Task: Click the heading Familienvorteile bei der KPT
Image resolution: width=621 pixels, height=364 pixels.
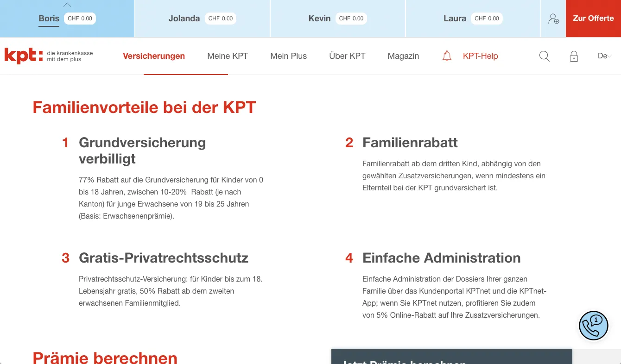Action: pos(144,107)
